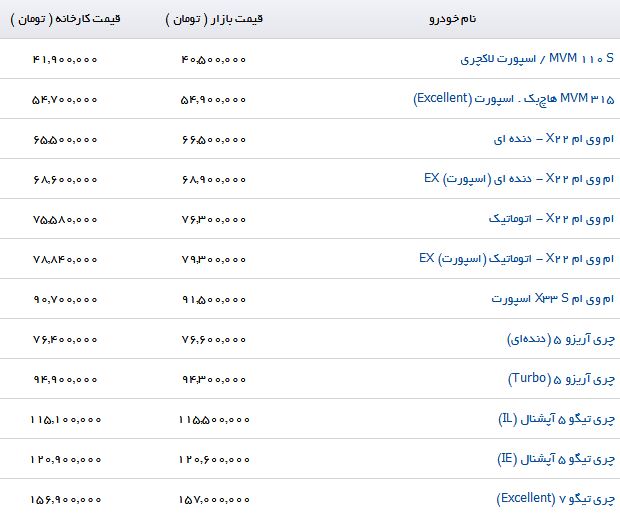Select factory price 115,100,000 of تیگو 5 IL
Image resolution: width=620 pixels, height=518 pixels.
65,419
